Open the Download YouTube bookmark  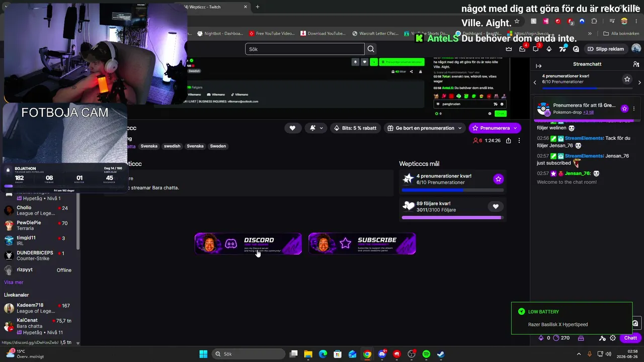coord(323,34)
